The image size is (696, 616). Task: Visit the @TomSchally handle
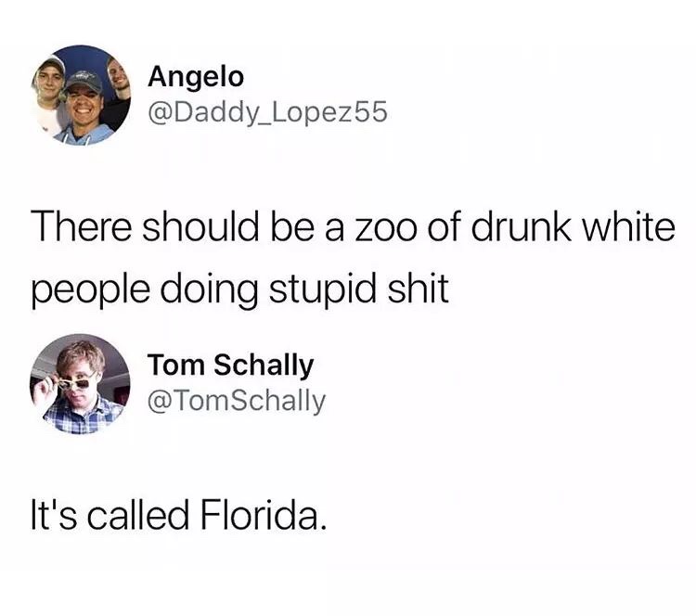pyautogui.click(x=237, y=402)
